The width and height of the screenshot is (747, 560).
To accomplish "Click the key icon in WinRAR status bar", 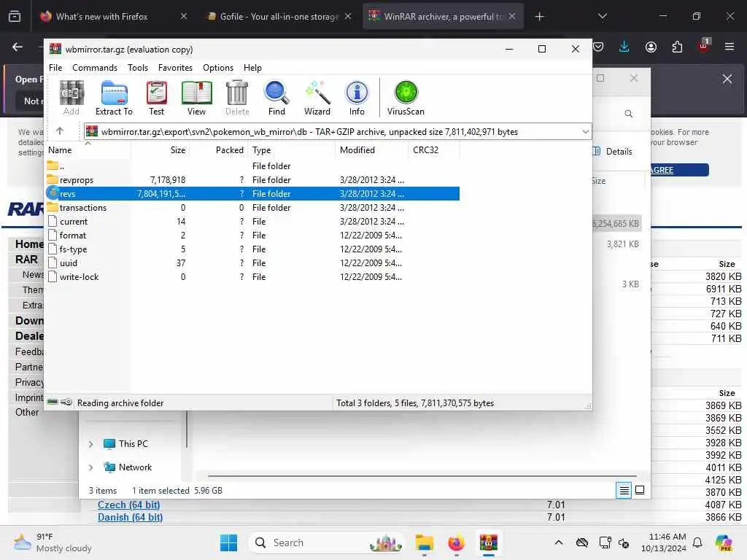I will [66, 402].
